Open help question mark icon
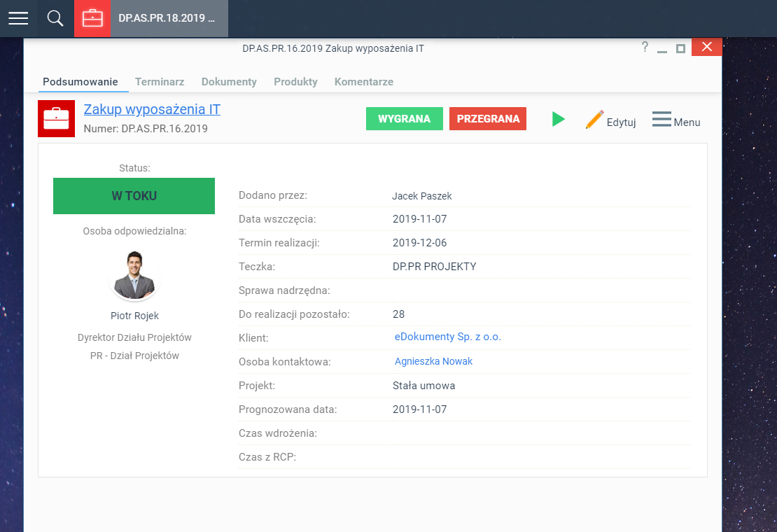Screen dimensions: 777x532 pyautogui.click(x=645, y=47)
